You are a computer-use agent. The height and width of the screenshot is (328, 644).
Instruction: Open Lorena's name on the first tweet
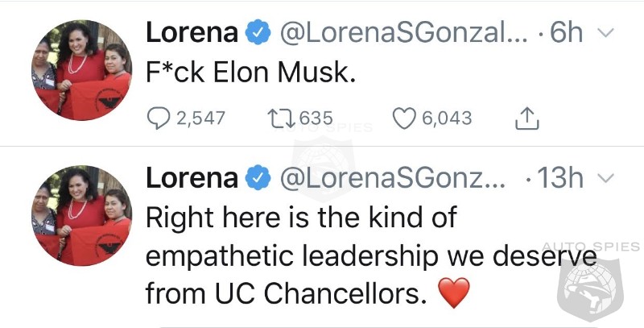point(192,33)
